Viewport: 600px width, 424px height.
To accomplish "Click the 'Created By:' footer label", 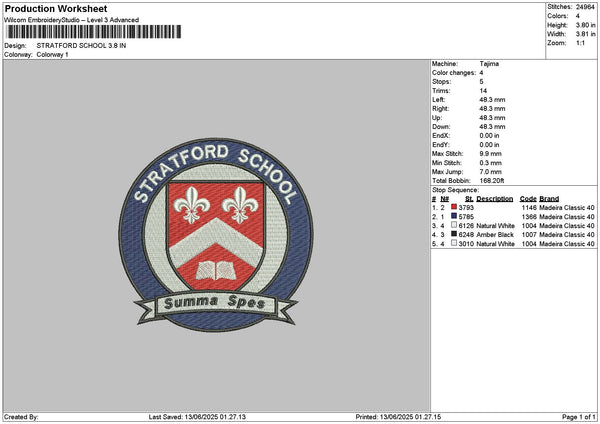I will click(x=21, y=417).
